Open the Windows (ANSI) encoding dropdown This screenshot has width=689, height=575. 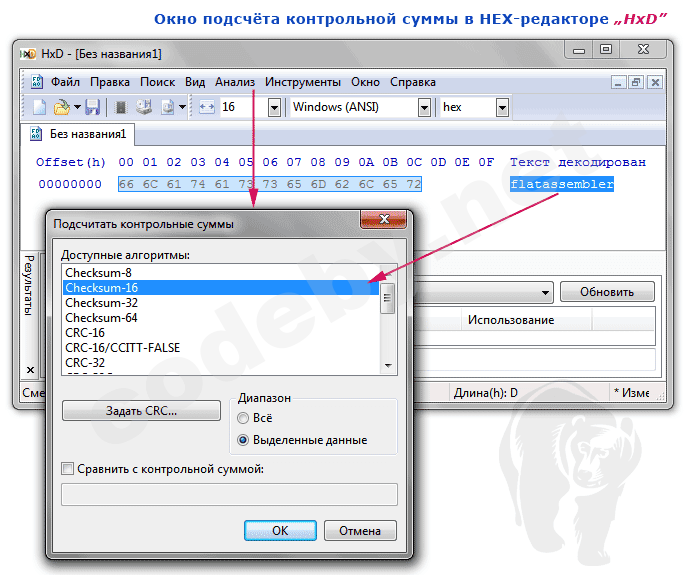coord(424,107)
